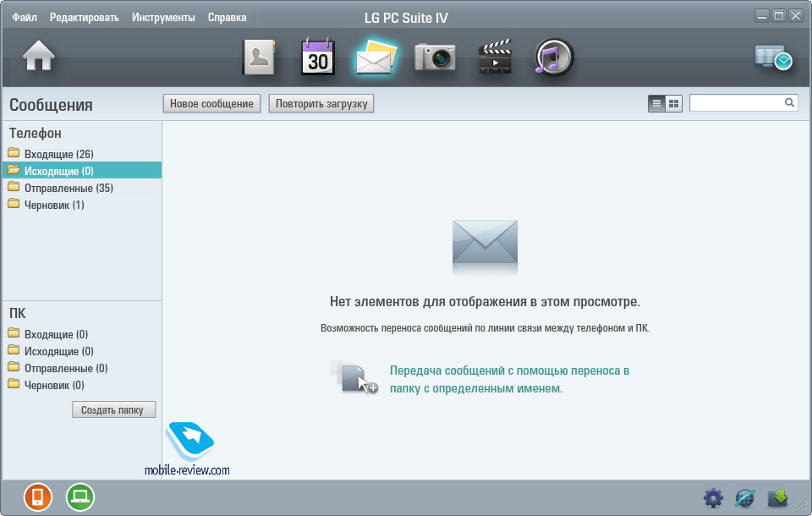Open PC folder Черновик (0)
The height and width of the screenshot is (516, 812).
pyautogui.click(x=82, y=386)
